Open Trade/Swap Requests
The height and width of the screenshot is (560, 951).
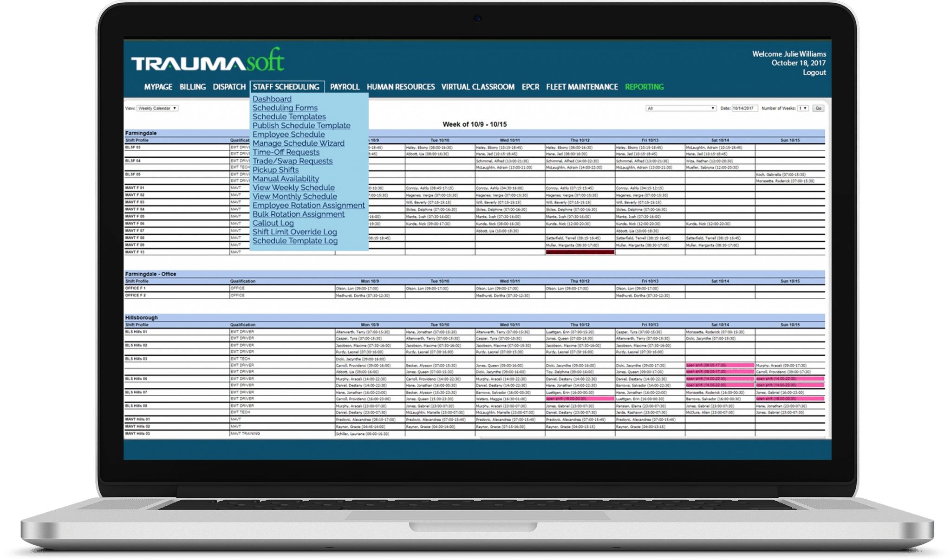click(x=292, y=161)
